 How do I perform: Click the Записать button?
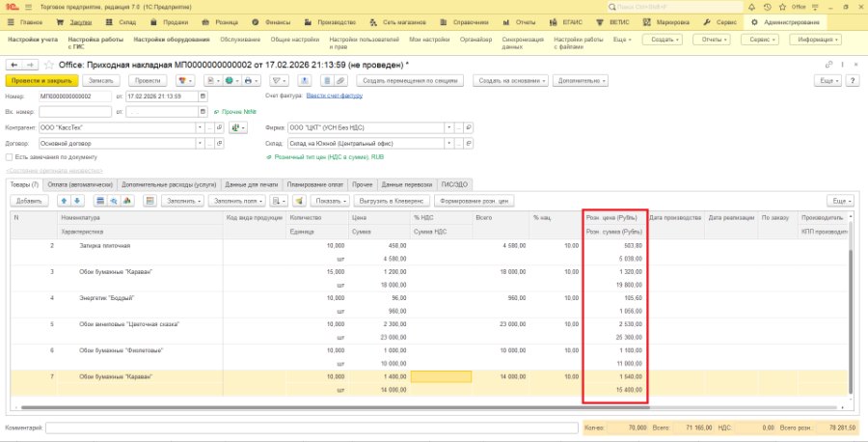[101, 81]
